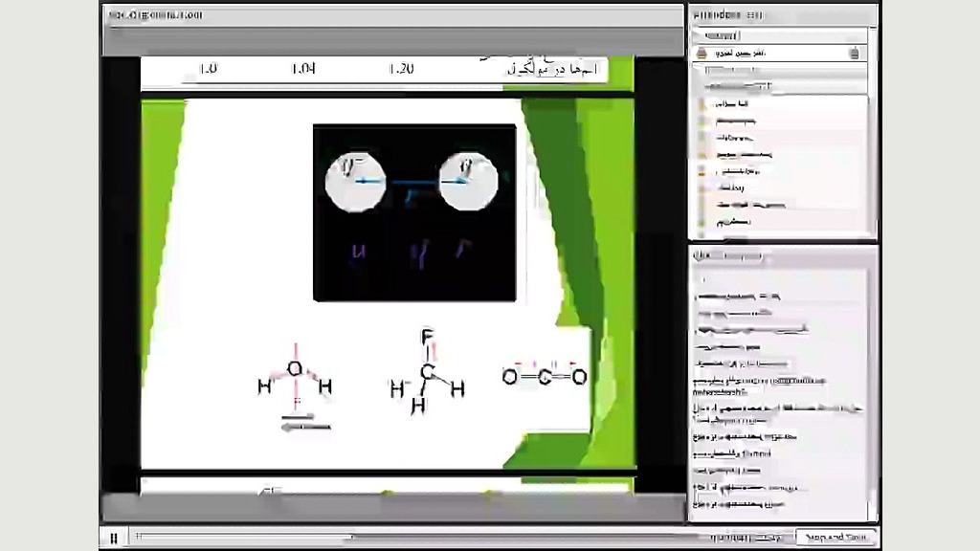Click the host avatar icon in attendees list
This screenshot has height=551, width=980.
click(702, 54)
